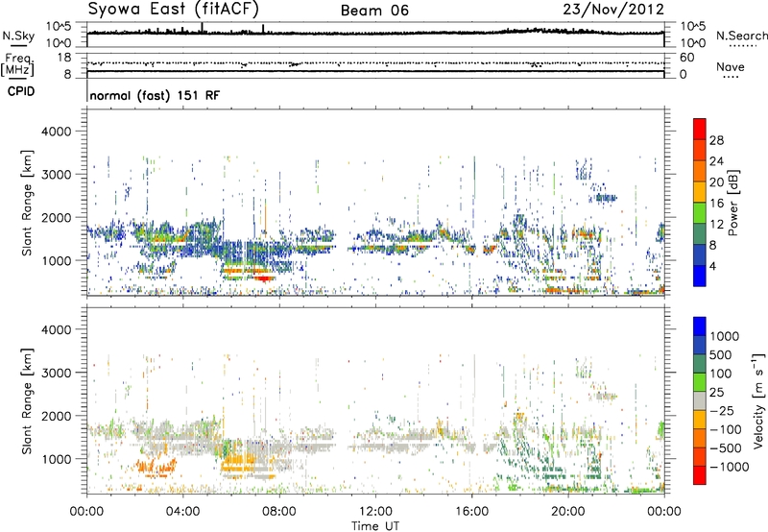Click the "16:00" time tick label
The image size is (768, 532).
click(471, 512)
